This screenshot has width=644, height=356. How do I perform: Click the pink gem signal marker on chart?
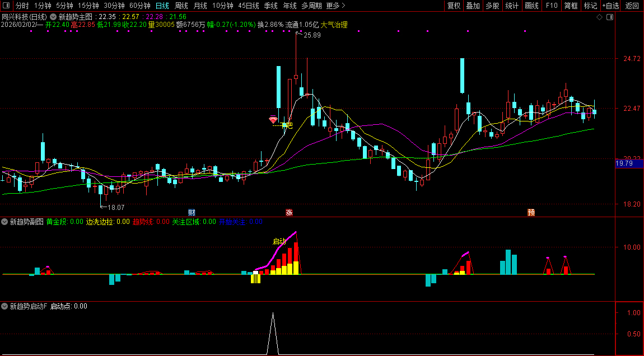273,119
